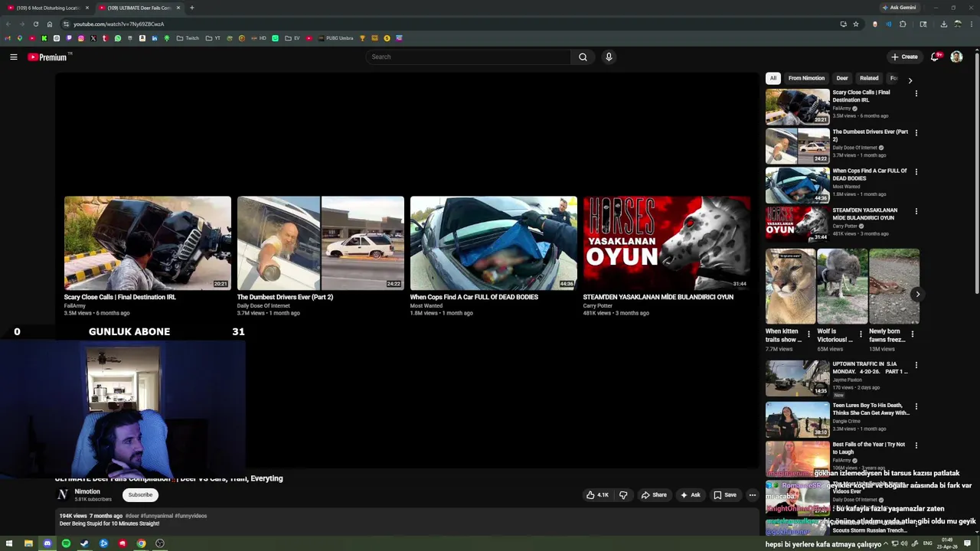Viewport: 980px width, 551px height.
Task: Click the #funnyvideos hashtag
Action: pos(191,516)
